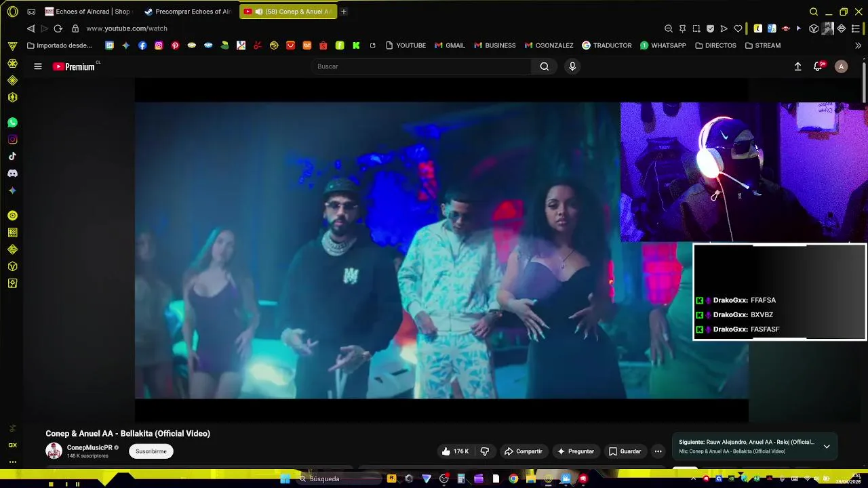Viewport: 868px width, 488px height.
Task: Click the Compartir share button
Action: click(x=523, y=451)
